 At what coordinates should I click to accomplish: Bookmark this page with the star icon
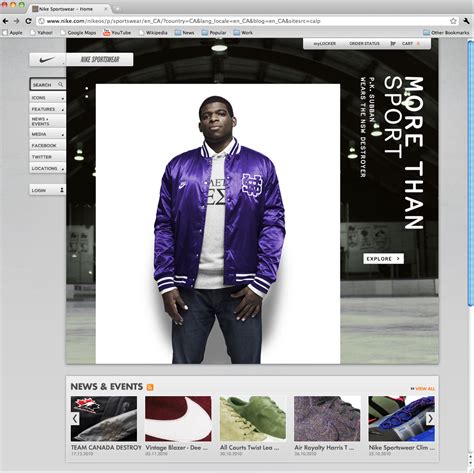pos(453,21)
